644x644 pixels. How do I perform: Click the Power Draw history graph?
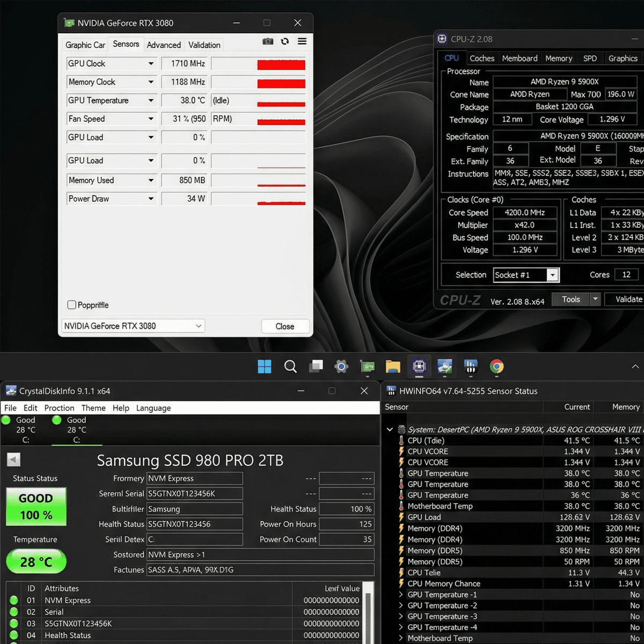[x=258, y=199]
